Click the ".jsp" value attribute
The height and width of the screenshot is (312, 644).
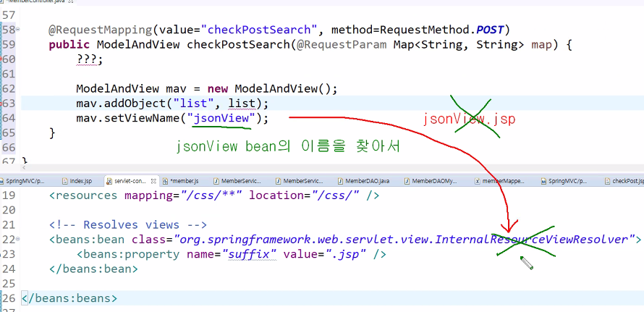click(346, 254)
